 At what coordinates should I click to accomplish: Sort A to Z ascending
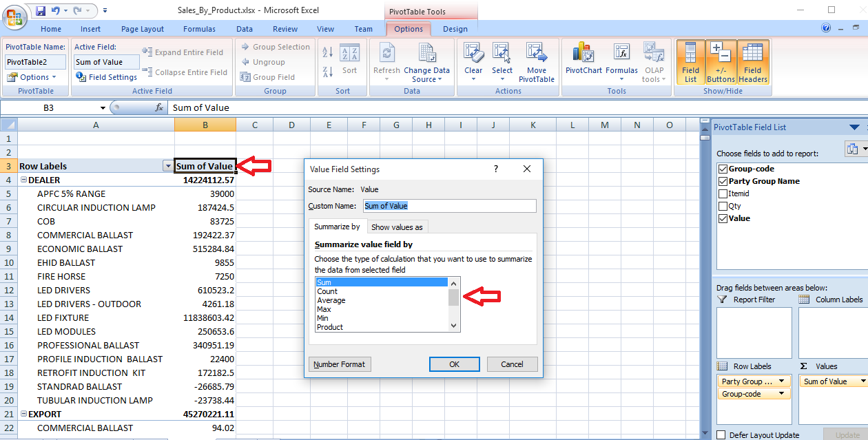[328, 53]
